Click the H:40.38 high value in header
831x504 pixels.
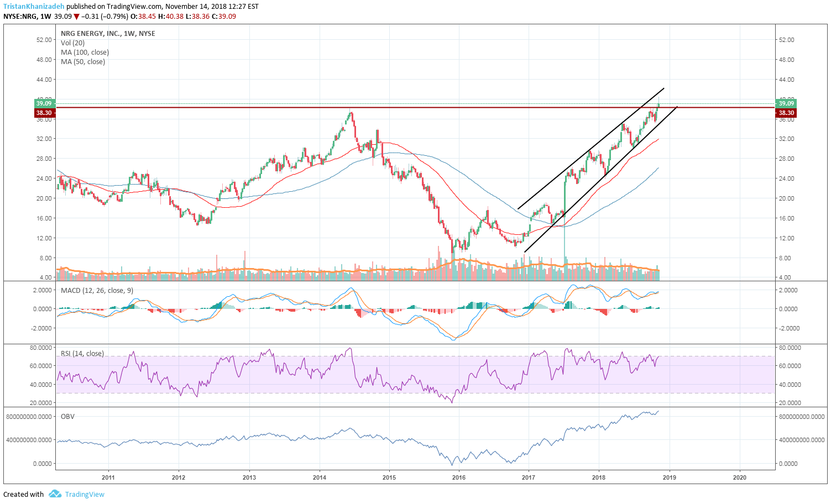[x=170, y=17]
